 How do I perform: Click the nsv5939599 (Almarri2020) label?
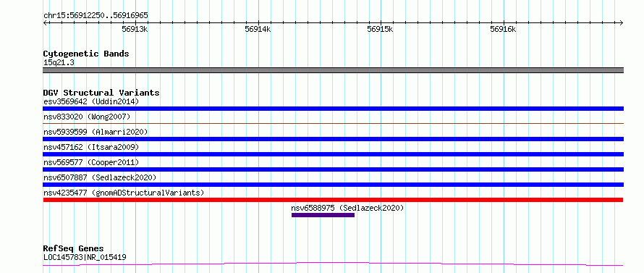96,132
